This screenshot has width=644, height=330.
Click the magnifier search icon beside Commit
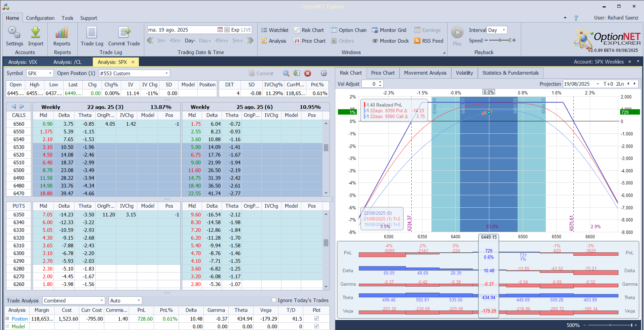tap(286, 73)
